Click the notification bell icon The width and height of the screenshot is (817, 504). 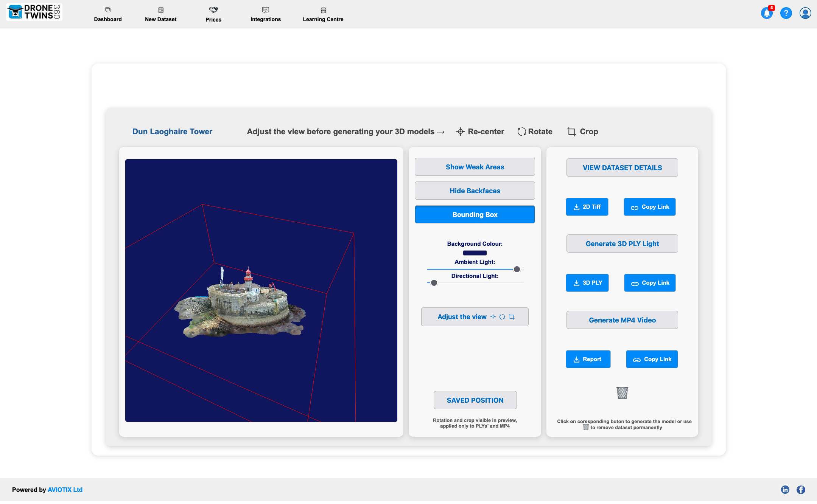767,13
